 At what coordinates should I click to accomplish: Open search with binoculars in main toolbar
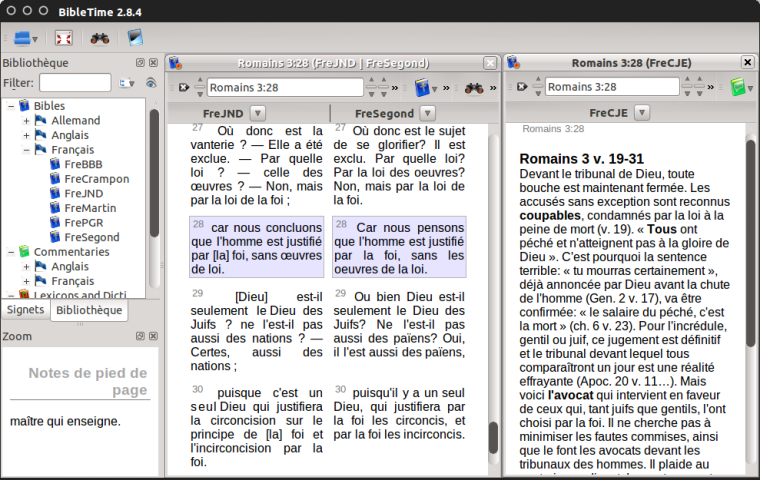tap(100, 38)
